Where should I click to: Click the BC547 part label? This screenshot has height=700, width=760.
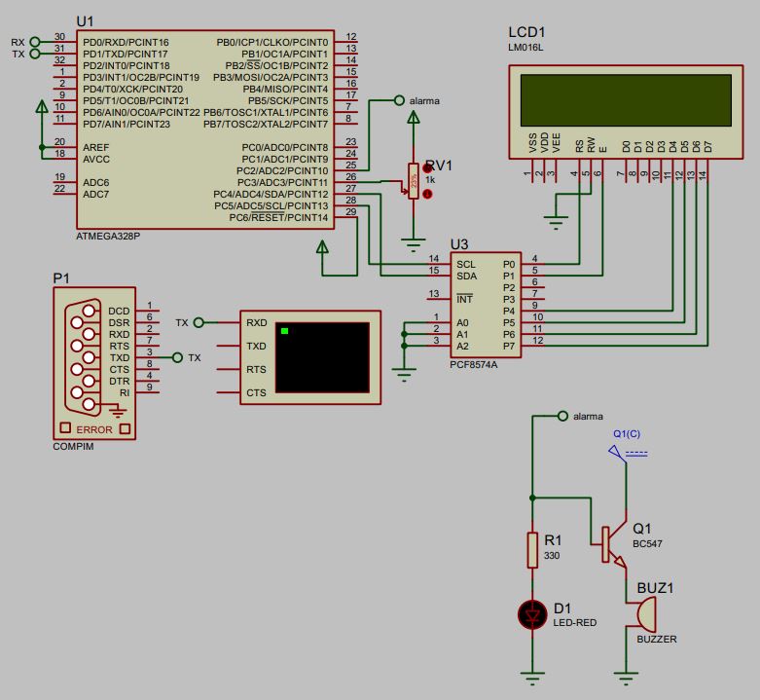coord(647,544)
